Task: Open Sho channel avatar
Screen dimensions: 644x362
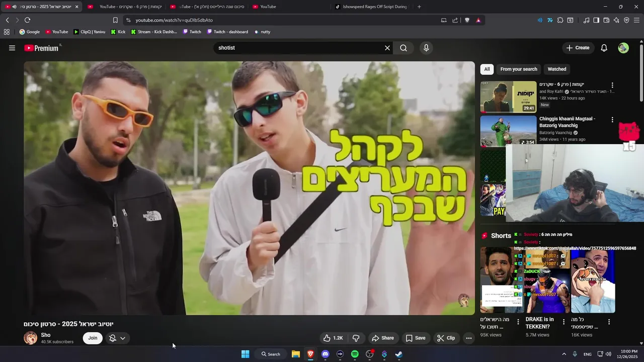Action: click(30, 338)
